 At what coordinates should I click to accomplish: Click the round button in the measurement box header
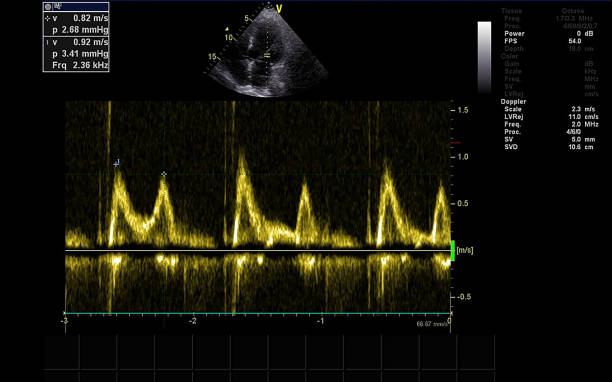pyautogui.click(x=48, y=7)
